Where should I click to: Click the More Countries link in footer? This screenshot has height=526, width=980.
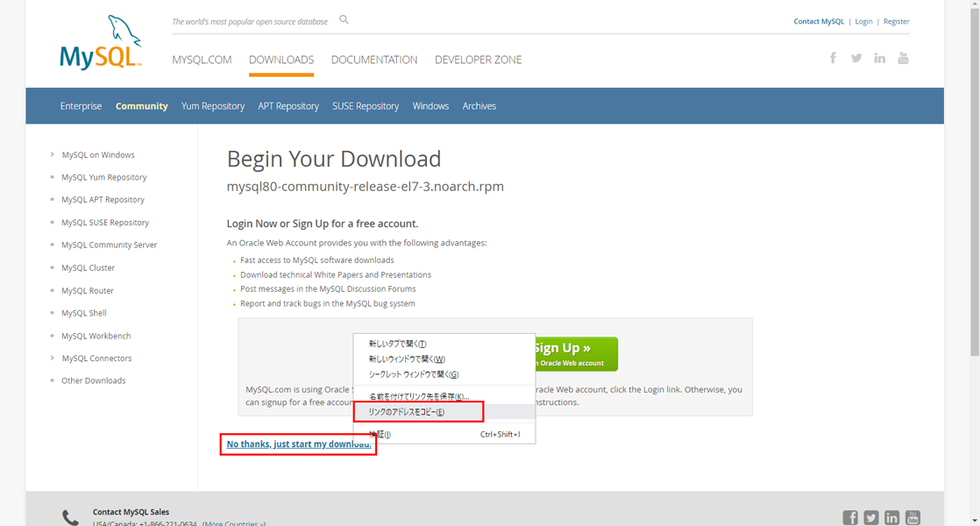point(234,523)
